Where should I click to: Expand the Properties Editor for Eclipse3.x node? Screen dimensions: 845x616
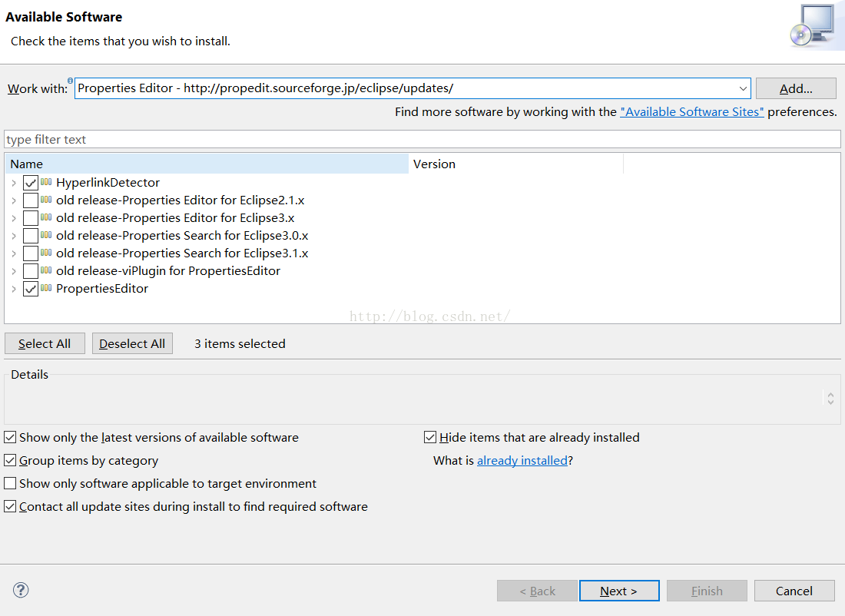point(14,218)
